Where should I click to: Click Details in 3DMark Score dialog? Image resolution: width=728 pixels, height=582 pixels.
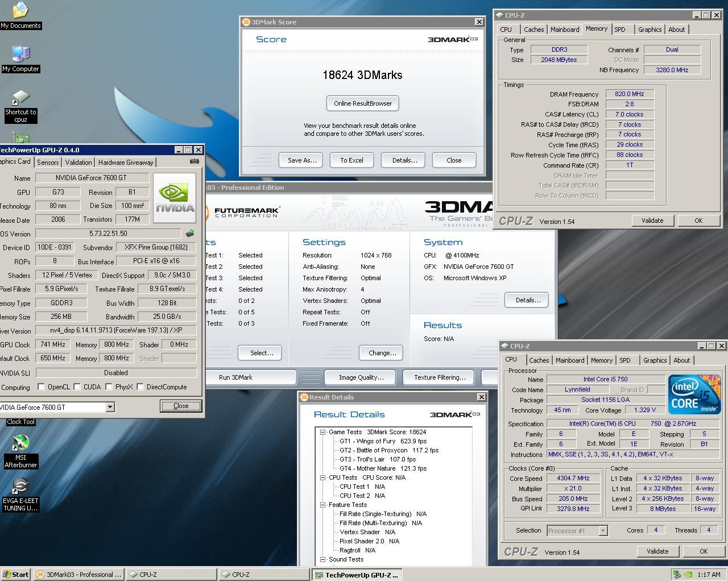point(404,160)
